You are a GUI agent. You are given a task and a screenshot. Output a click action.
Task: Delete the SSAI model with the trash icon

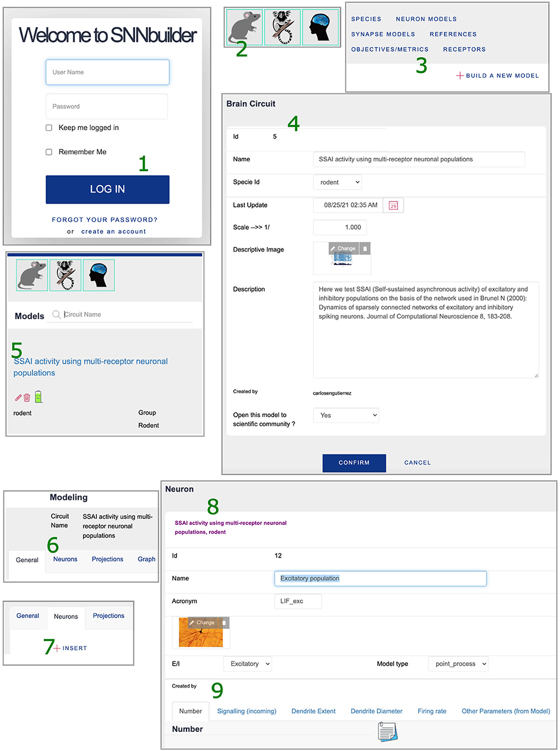tap(27, 398)
